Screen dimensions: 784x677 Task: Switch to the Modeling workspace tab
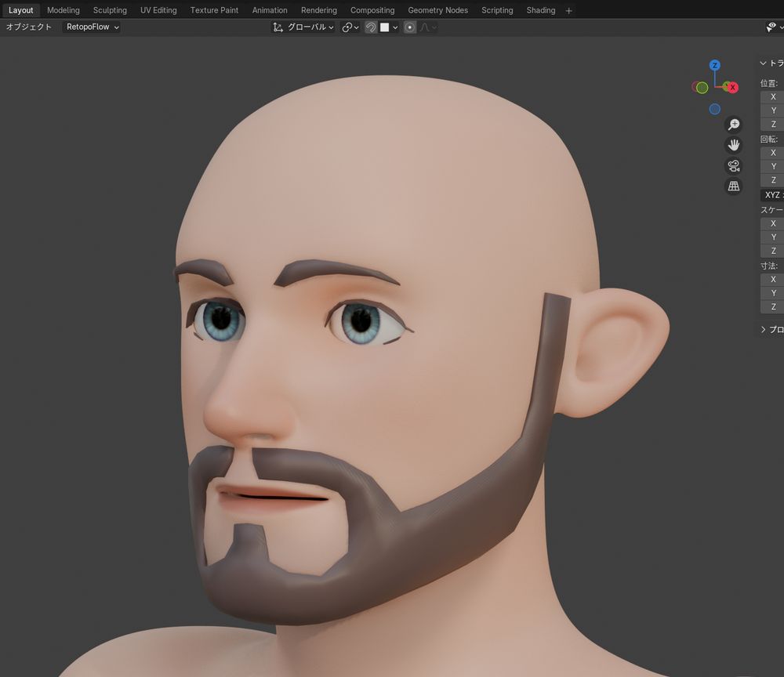tap(63, 10)
